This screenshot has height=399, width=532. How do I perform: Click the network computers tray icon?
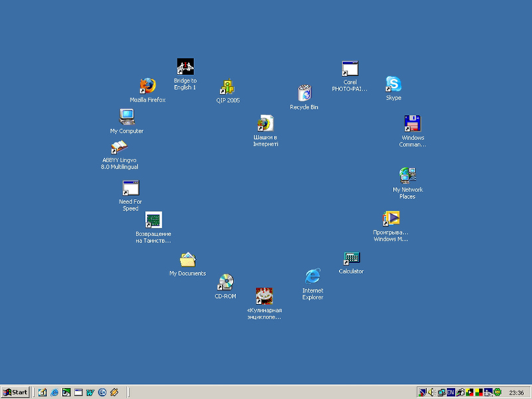(441, 392)
